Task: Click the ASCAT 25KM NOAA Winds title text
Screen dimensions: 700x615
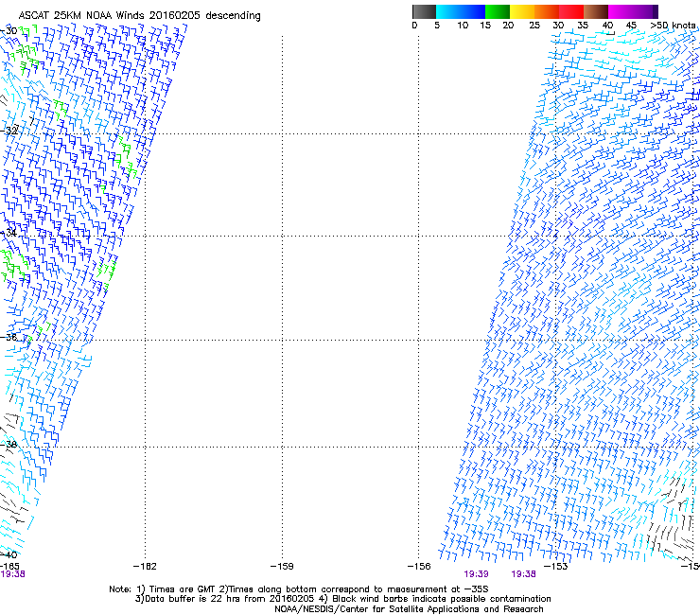Action: 139,15
